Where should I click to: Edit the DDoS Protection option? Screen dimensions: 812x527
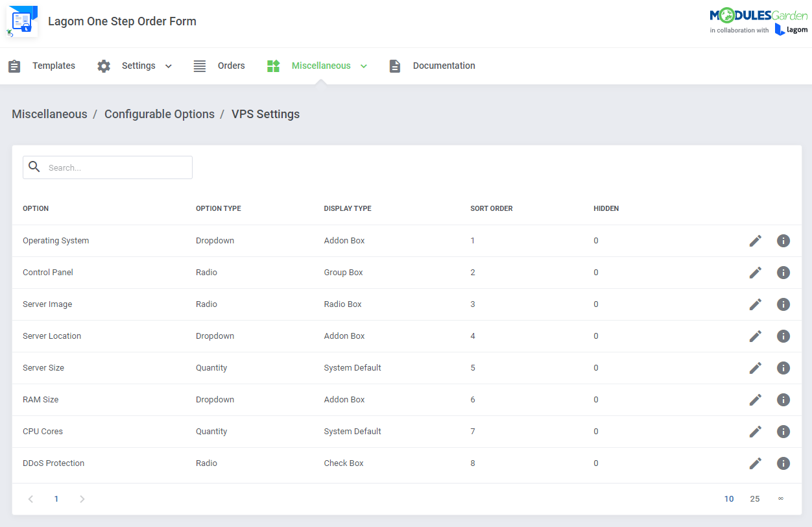tap(755, 463)
